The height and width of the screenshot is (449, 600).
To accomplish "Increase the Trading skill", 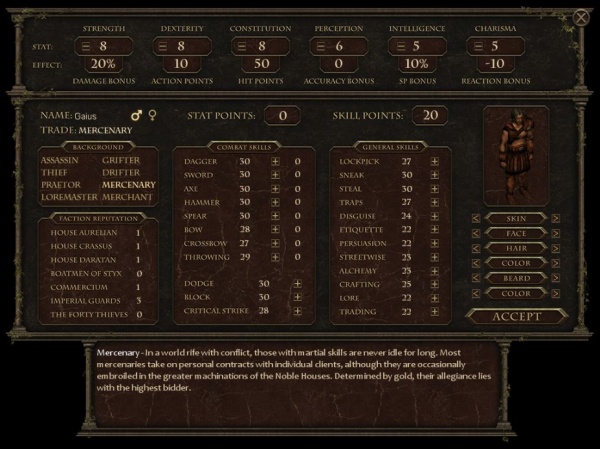I will [434, 311].
